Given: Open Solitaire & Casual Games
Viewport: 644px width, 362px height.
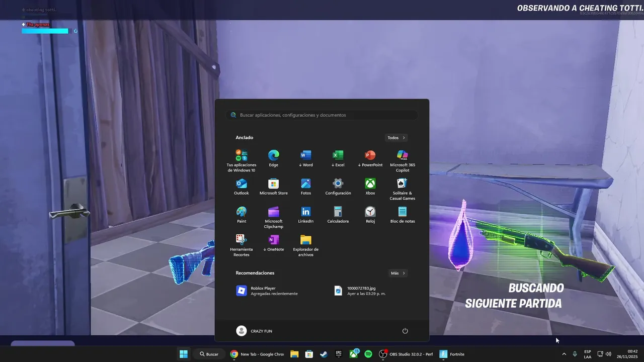Looking at the screenshot, I should pyautogui.click(x=403, y=189).
